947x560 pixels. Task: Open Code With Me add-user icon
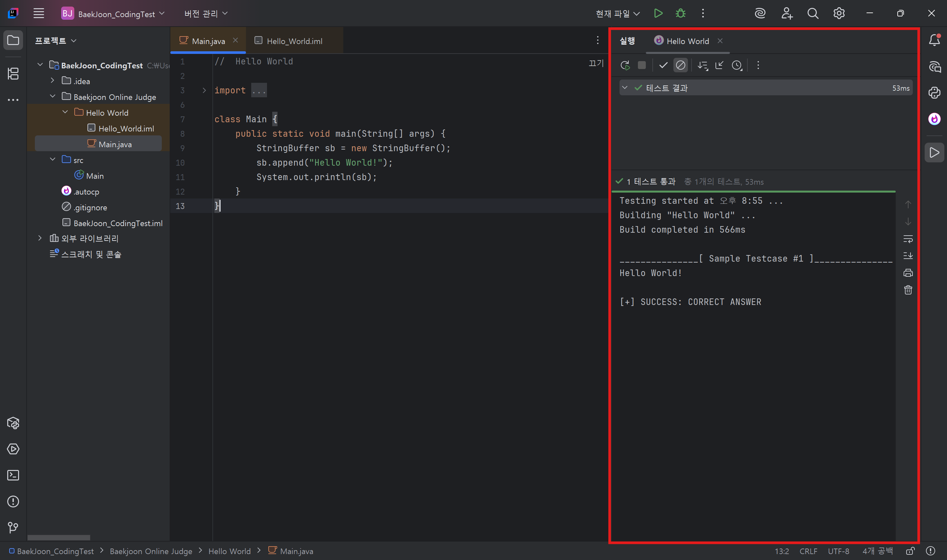coord(787,13)
